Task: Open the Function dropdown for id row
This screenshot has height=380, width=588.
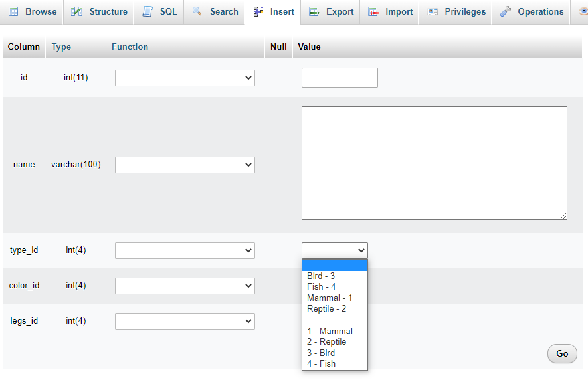Action: (185, 78)
